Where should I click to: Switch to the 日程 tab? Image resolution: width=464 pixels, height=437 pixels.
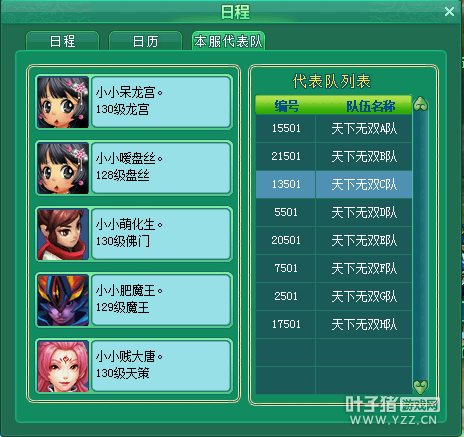click(62, 41)
